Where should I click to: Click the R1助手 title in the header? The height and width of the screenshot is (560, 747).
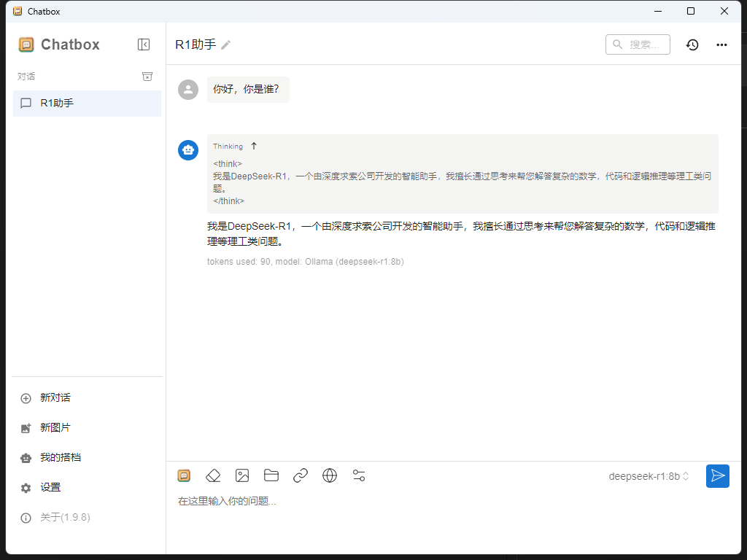pyautogui.click(x=196, y=44)
